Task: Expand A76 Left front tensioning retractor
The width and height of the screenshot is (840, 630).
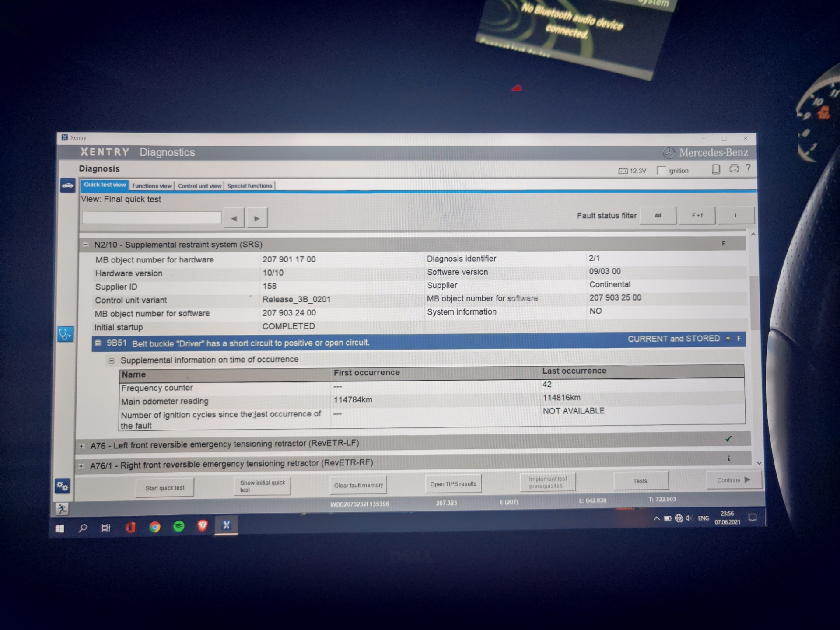Action: pyautogui.click(x=81, y=446)
